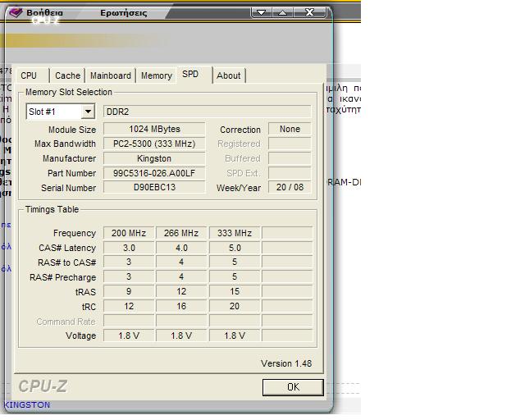Click the 200 MHz frequency cell

coord(129,233)
